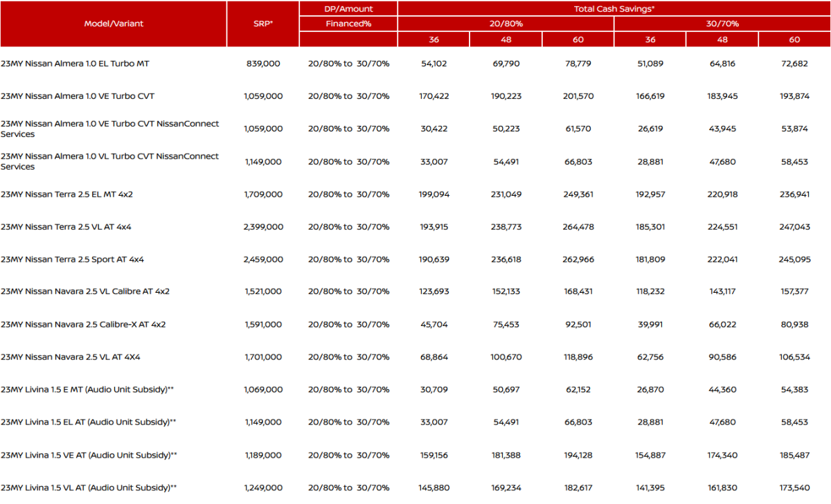Image resolution: width=831 pixels, height=504 pixels.
Task: Select Almera 1.0 VL Turbo CVT NissanConnect Services name
Action: tap(109, 161)
